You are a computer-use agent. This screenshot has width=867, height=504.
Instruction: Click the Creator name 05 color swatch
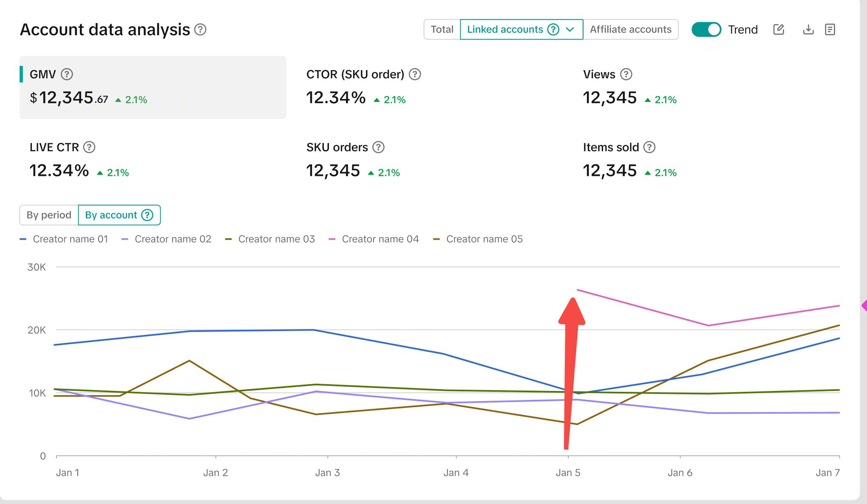[x=436, y=239]
